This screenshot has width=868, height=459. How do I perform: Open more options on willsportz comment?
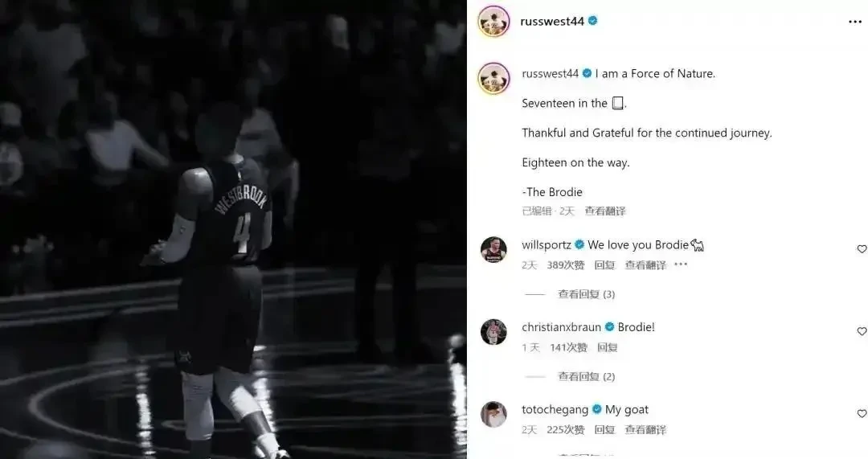click(681, 264)
